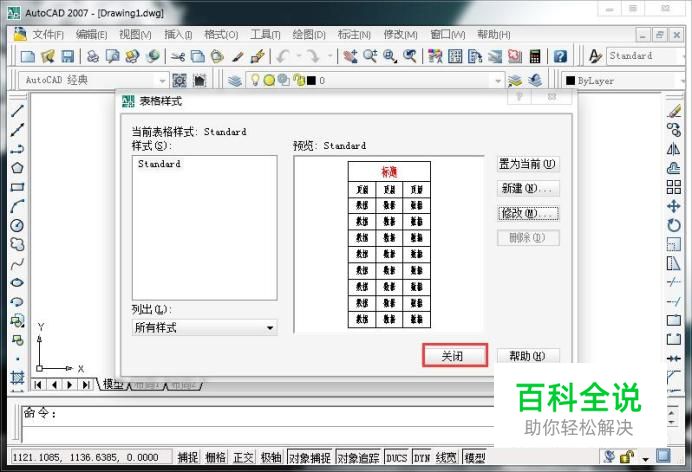Click the toolbar lock icon in tray

pyautogui.click(x=627, y=457)
